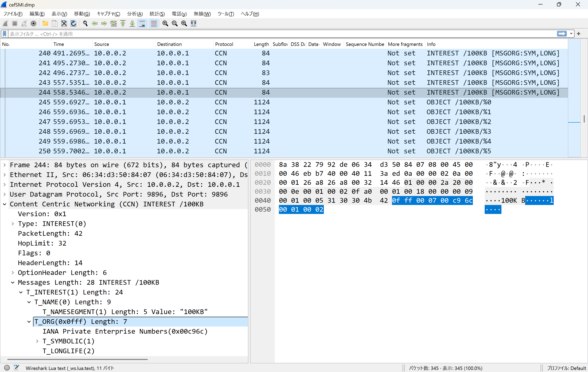Click the zoom in icon
This screenshot has width=588, height=372.
[165, 23]
